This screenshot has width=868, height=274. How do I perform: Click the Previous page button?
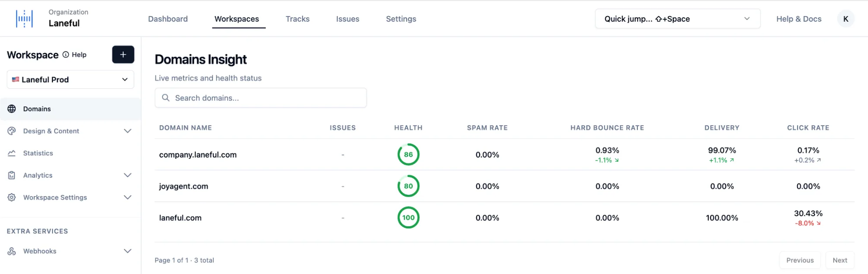pyautogui.click(x=800, y=260)
